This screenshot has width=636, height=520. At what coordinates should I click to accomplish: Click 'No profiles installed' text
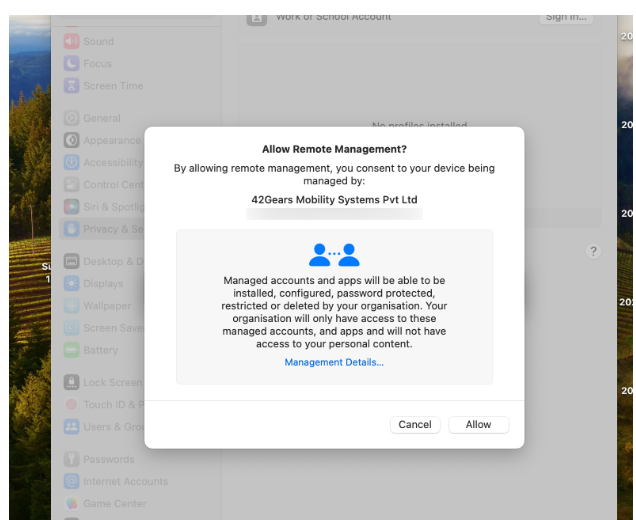(419, 124)
